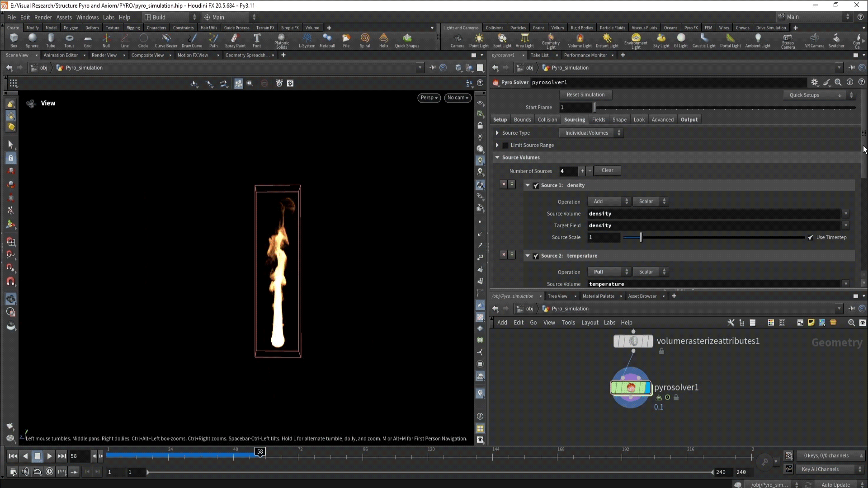Open the Windows menu
Screen dimensions: 868x488
pyautogui.click(x=87, y=17)
